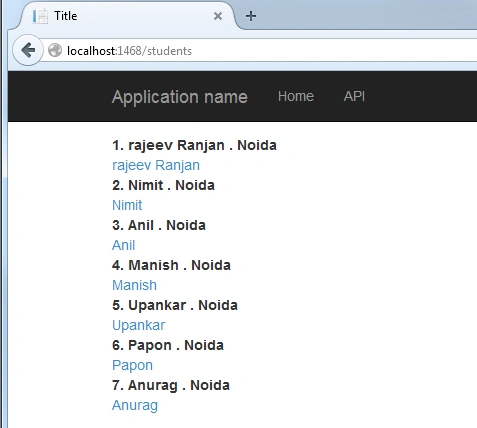
Task: Open the rajeev Ranjan student link
Action: click(x=156, y=165)
